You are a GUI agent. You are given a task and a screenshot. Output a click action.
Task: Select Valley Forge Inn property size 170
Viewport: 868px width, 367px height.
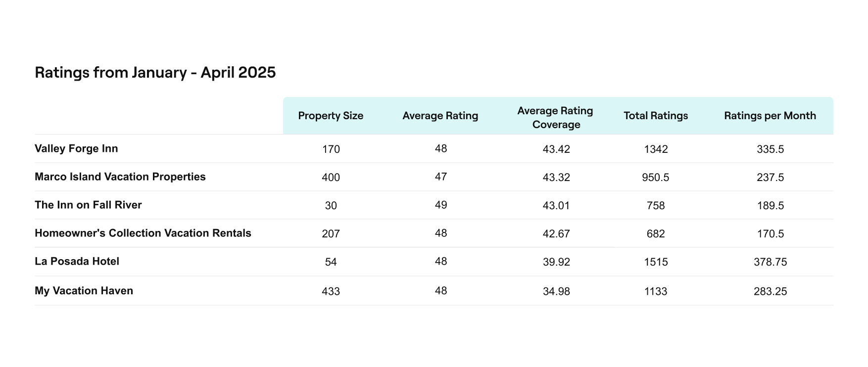(x=331, y=149)
